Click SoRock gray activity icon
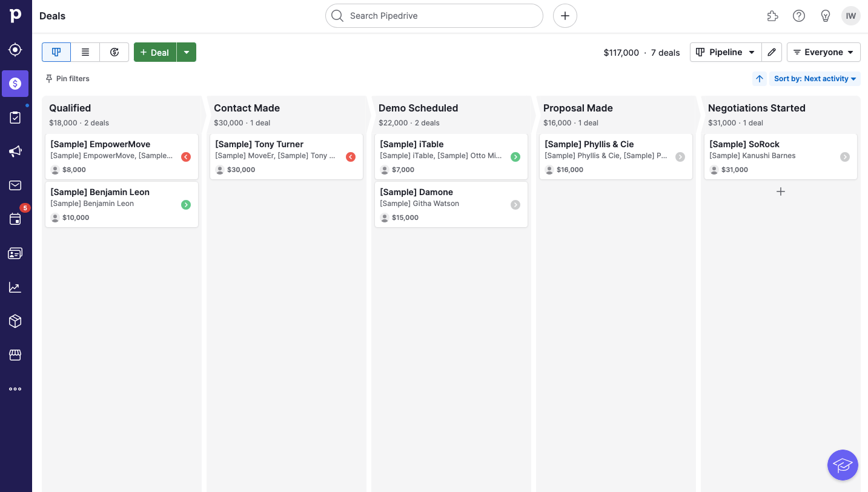The width and height of the screenshot is (868, 492). [x=845, y=157]
